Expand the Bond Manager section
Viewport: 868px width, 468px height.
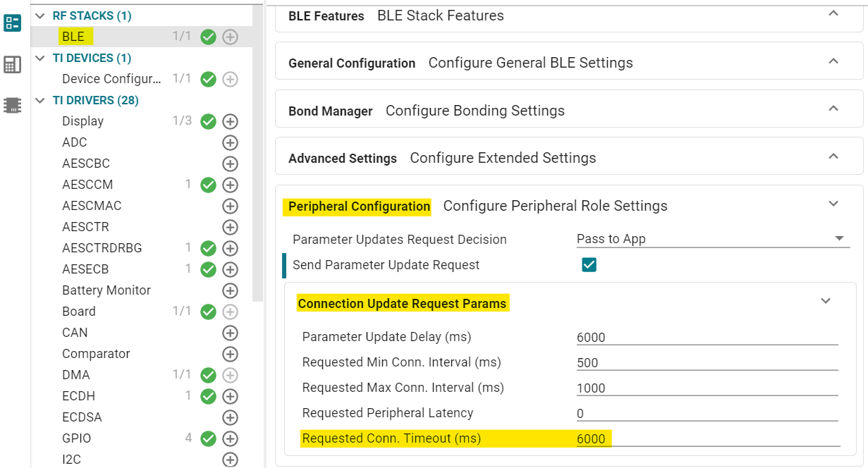833,109
